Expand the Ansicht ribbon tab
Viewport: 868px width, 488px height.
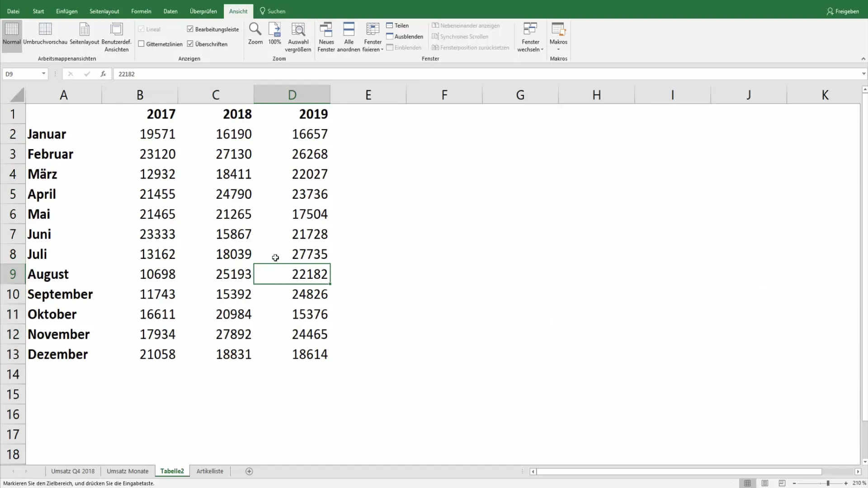pos(238,11)
